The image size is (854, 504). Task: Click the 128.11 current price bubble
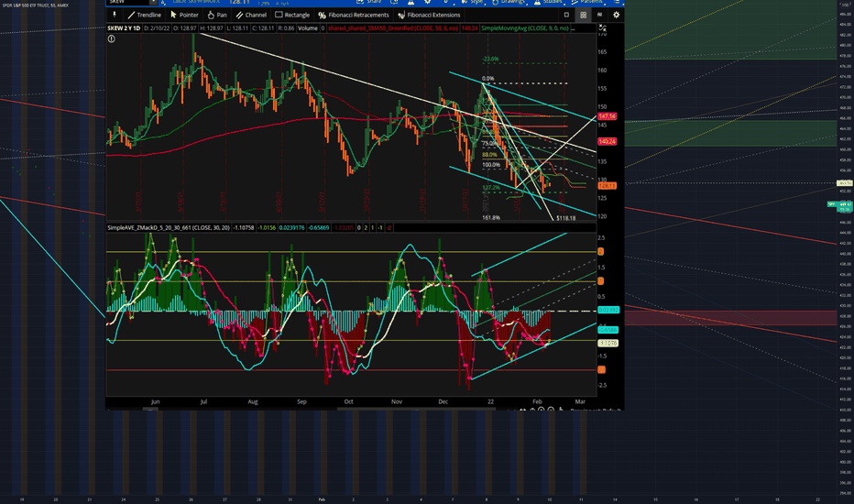tap(607, 186)
